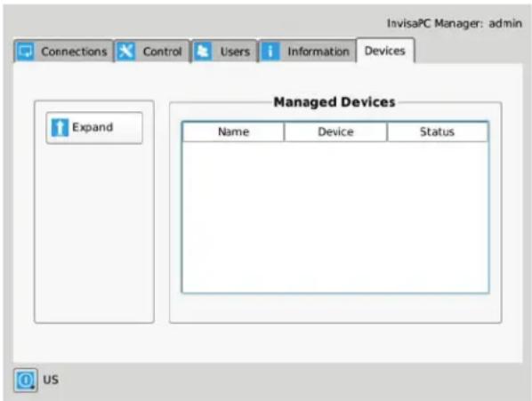This screenshot has height=401, width=532.
Task: Click the Devices tab
Action: click(x=385, y=51)
